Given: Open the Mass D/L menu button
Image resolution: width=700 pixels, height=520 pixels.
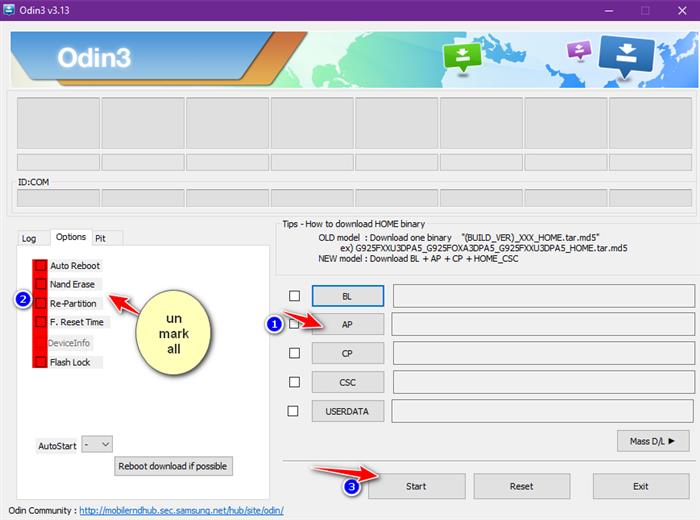Looking at the screenshot, I should [653, 441].
